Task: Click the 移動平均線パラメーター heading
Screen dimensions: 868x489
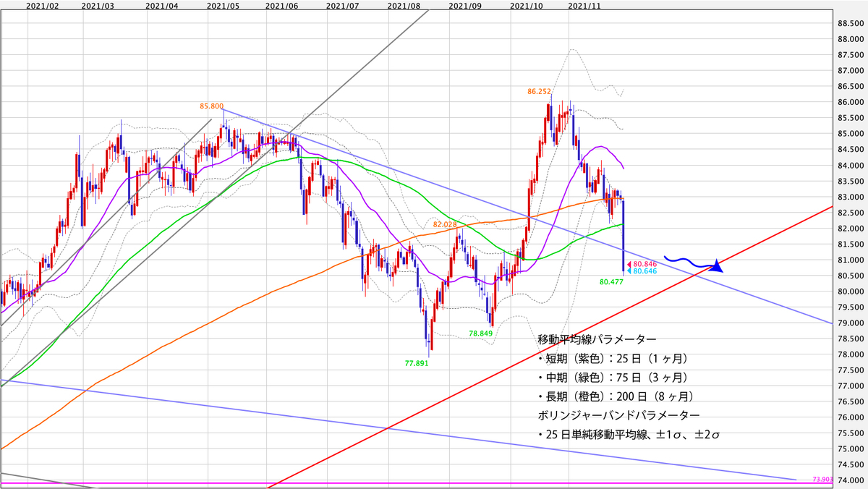Action: tap(597, 339)
